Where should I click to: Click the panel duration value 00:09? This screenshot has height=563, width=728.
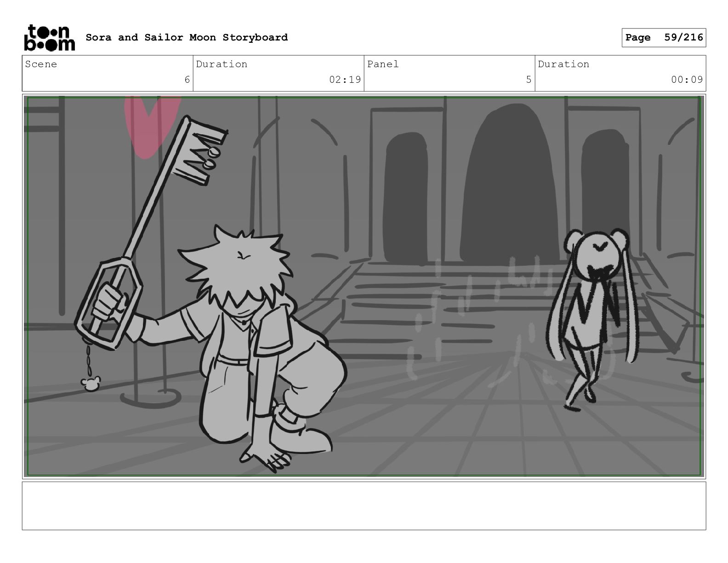click(687, 80)
